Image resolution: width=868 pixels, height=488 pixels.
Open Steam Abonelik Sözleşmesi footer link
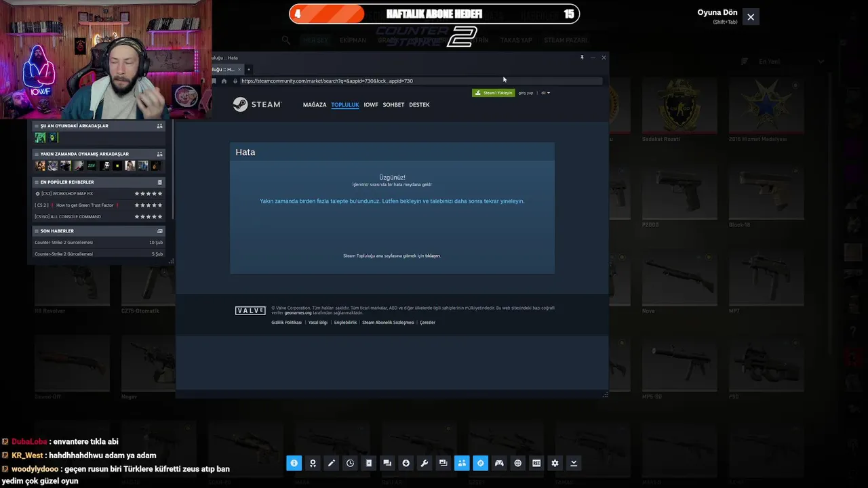tap(388, 323)
